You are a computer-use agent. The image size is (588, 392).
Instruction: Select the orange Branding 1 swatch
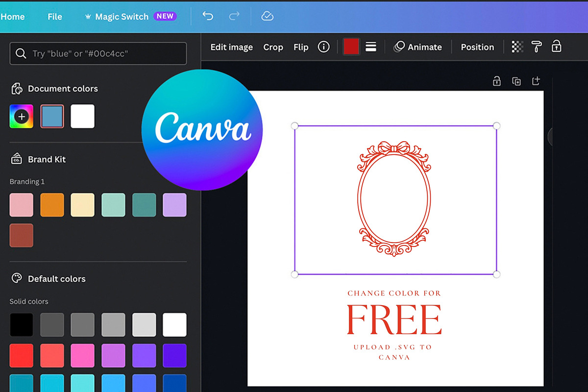[x=52, y=205]
